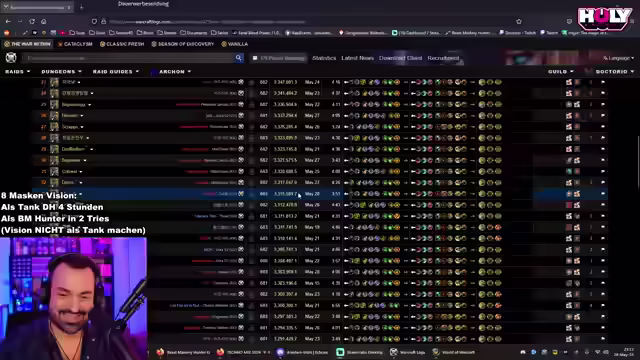Viewport: 640px width, 360px height.
Task: Expand the Dungeons menu
Action: tap(62, 71)
